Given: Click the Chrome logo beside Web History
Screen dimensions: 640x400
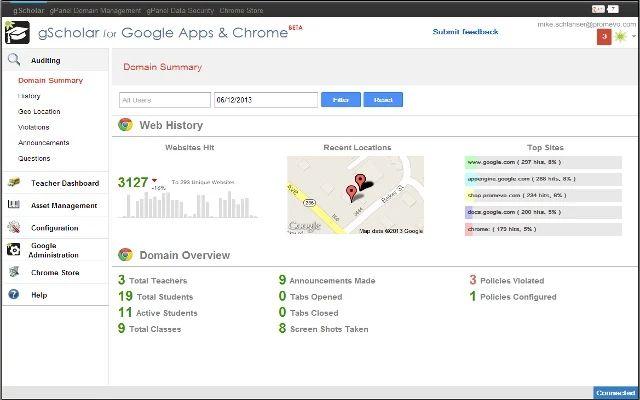Looking at the screenshot, I should (125, 125).
